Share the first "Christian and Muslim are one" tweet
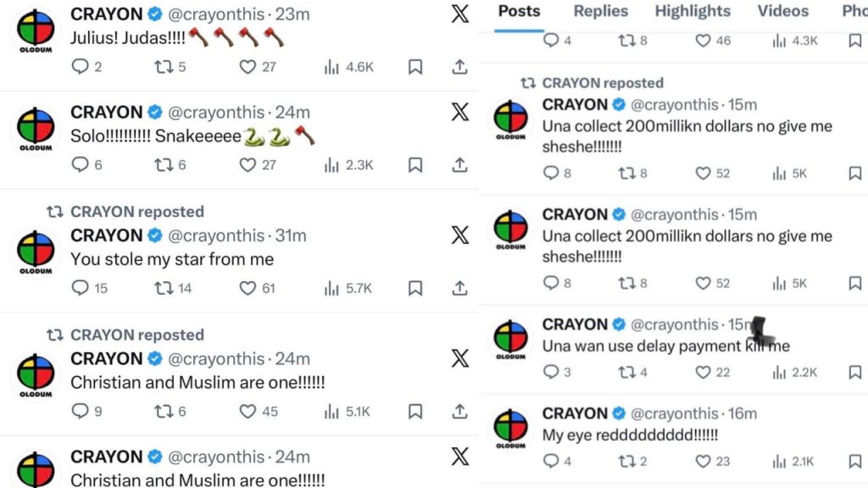Image resolution: width=868 pixels, height=488 pixels. 459,411
